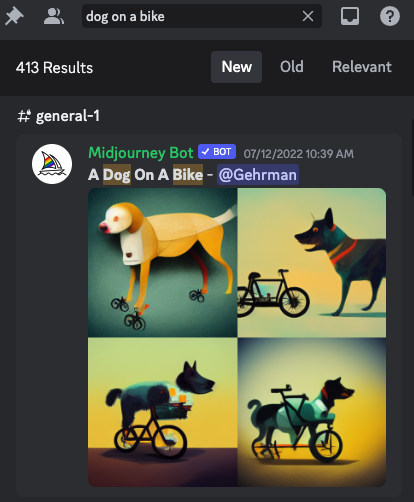Image resolution: width=414 pixels, height=502 pixels.
Task: Click the general-1 channel hash icon
Action: coord(24,116)
